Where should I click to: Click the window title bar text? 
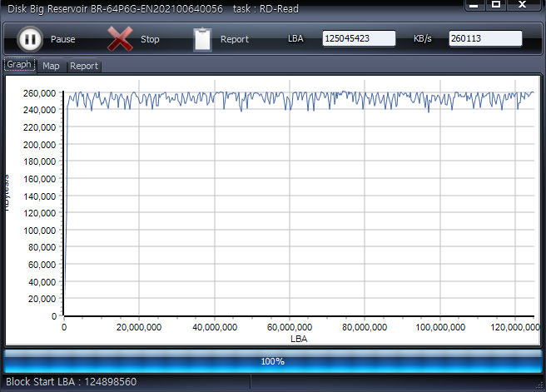[153, 7]
